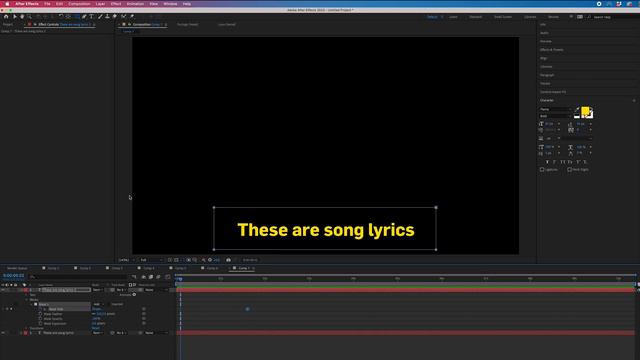Click the current time display 0:00:00:00

click(x=13, y=276)
